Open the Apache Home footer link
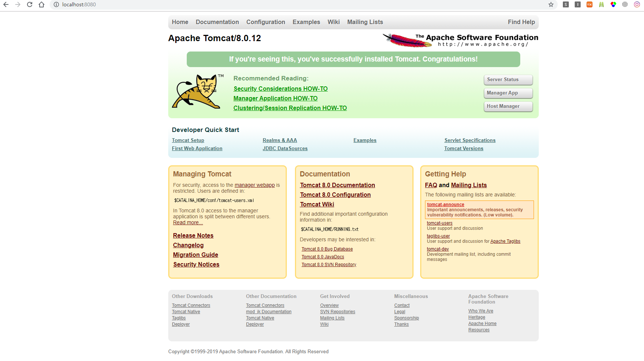Screen dimensions: 644x361 point(482,324)
